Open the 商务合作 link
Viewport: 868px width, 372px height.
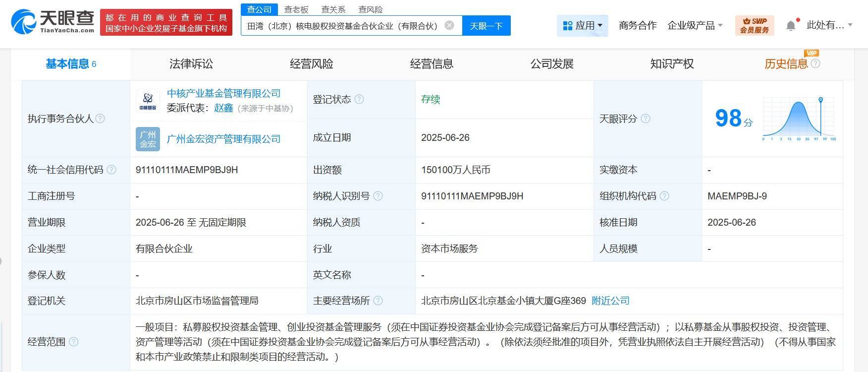point(638,25)
